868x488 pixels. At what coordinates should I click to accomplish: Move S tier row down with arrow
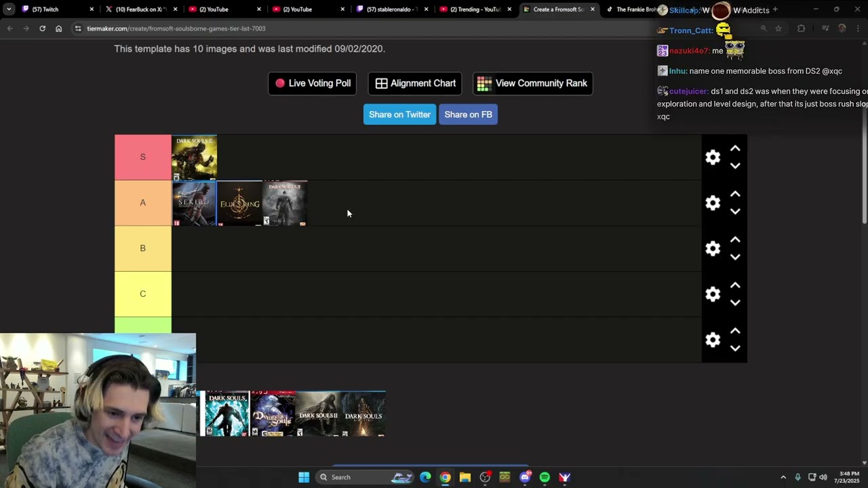[x=735, y=166]
